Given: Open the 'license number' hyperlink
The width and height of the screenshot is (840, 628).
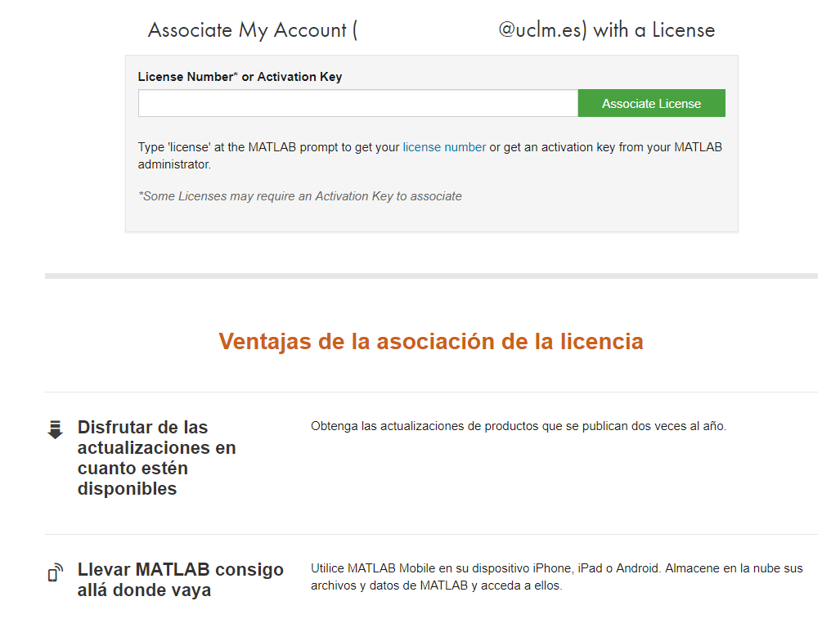Looking at the screenshot, I should pyautogui.click(x=444, y=147).
